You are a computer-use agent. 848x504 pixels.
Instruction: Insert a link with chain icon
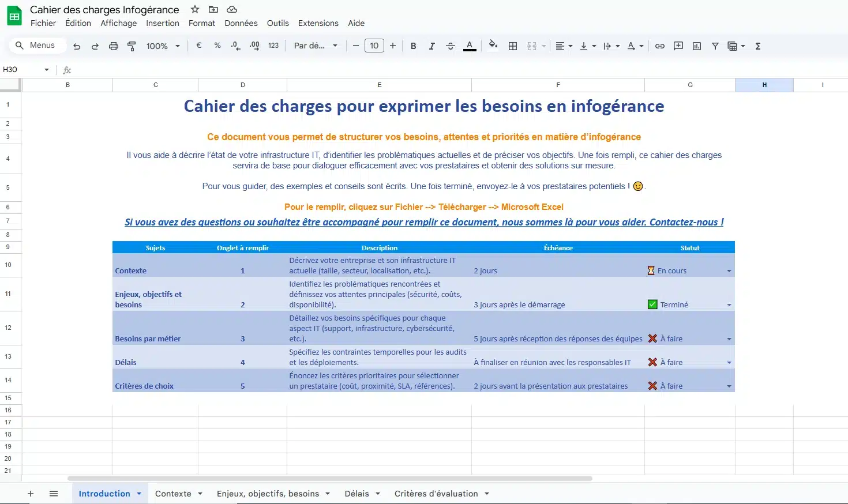(x=660, y=46)
